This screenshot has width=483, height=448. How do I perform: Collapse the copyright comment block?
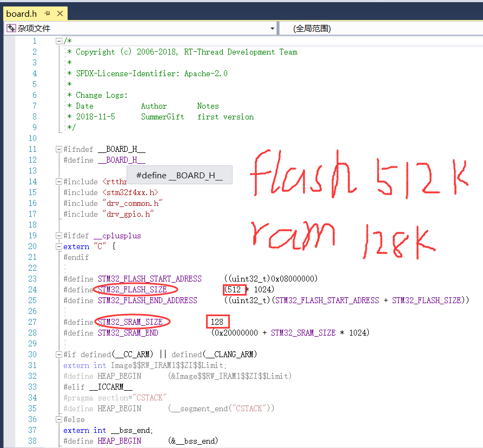pos(58,41)
